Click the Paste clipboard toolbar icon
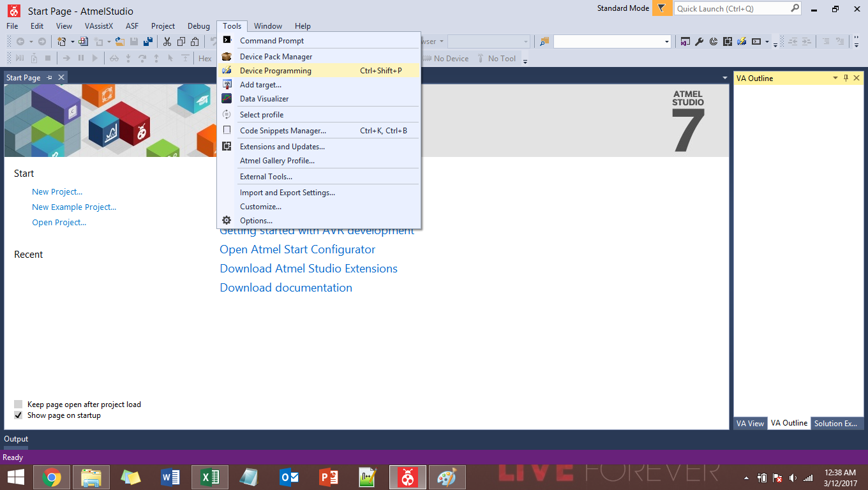 [195, 41]
